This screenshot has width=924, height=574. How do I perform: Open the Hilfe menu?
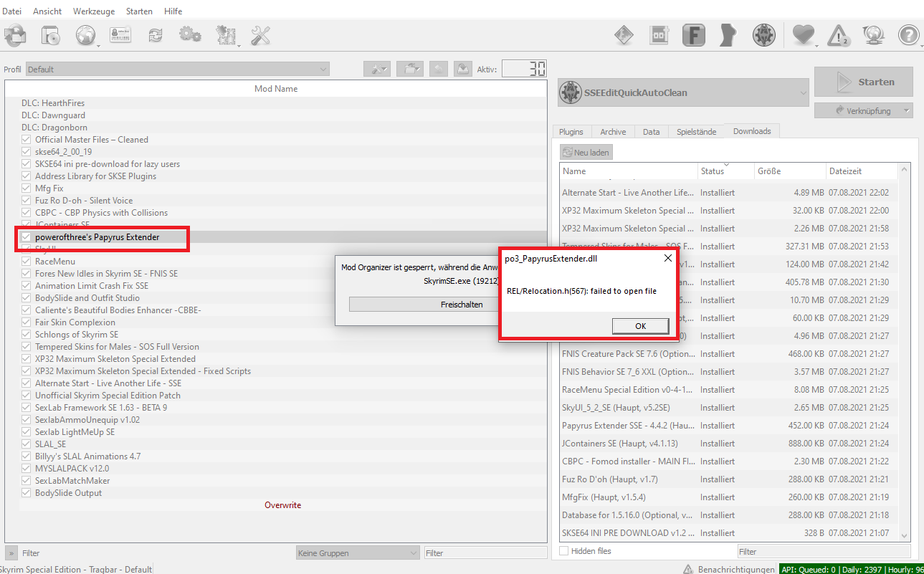pyautogui.click(x=173, y=11)
